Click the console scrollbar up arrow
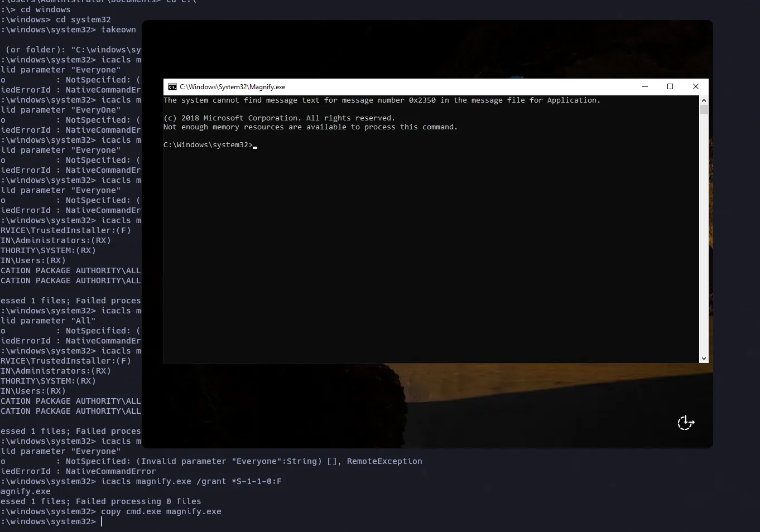760x532 pixels. (704, 100)
